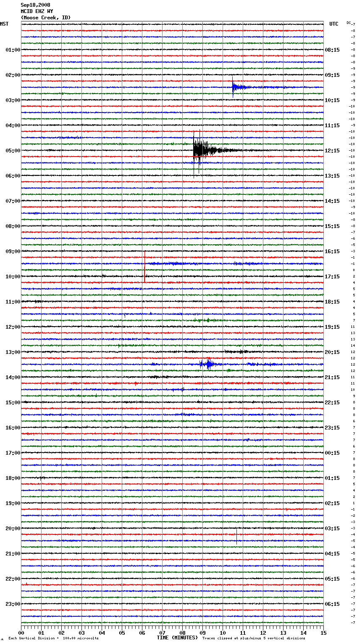
Task: Click the 06:15 UTC time label
Action: pos(332,604)
